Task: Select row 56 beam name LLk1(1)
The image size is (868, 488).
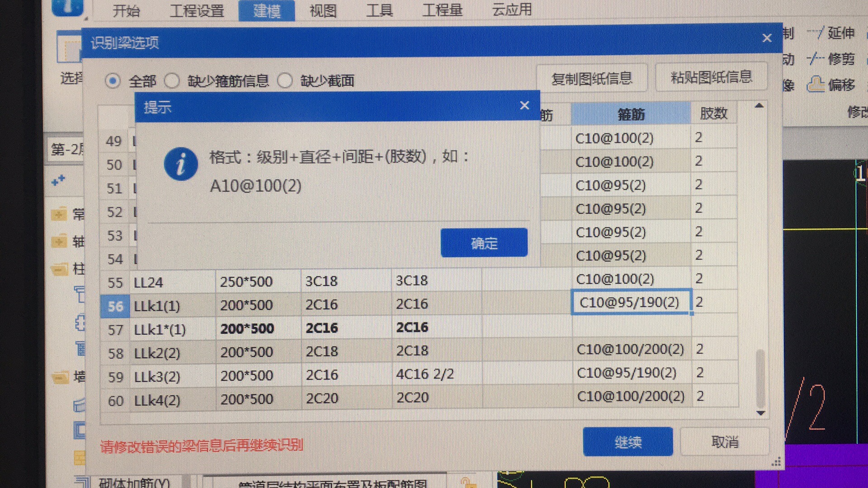Action: [172, 306]
